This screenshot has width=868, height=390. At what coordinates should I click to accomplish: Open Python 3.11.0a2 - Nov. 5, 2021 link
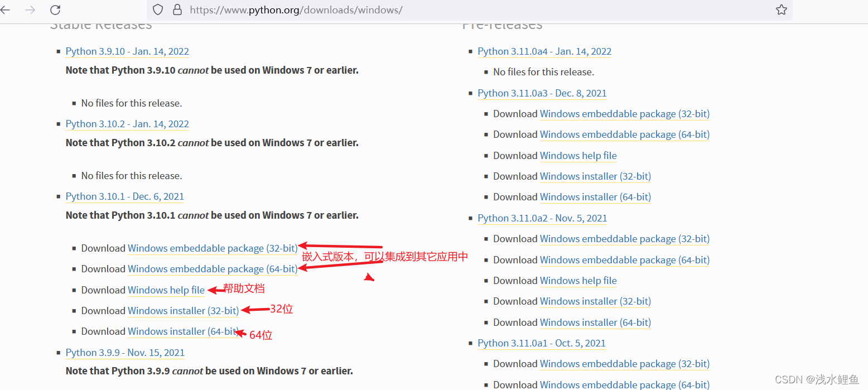click(x=542, y=218)
